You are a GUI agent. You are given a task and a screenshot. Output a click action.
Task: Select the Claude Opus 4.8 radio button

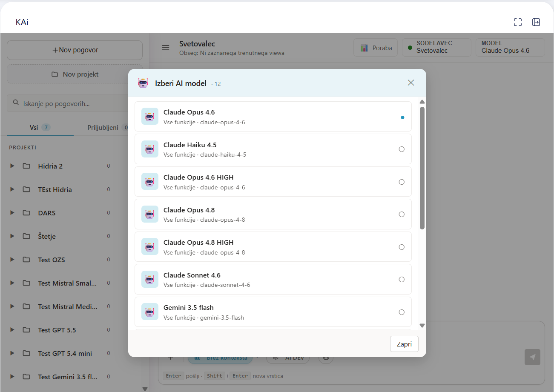(402, 215)
